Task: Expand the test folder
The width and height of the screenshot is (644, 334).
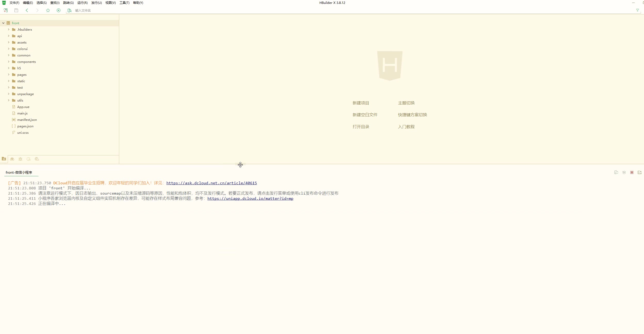Action: pos(9,87)
